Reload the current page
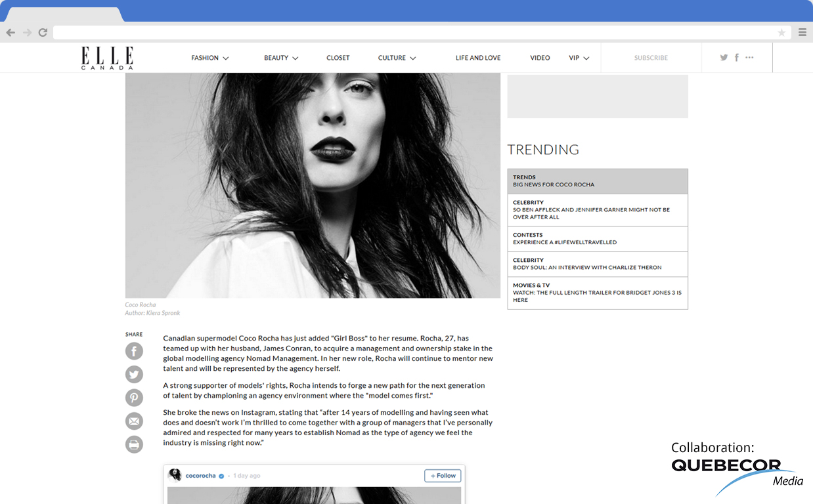This screenshot has width=813, height=504. coord(43,31)
